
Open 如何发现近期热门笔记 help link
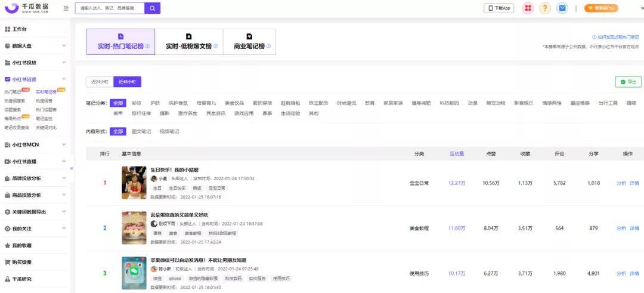pyautogui.click(x=615, y=37)
